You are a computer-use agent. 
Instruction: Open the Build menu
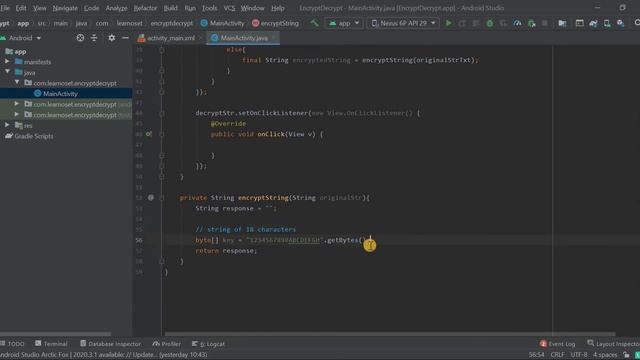point(171,8)
